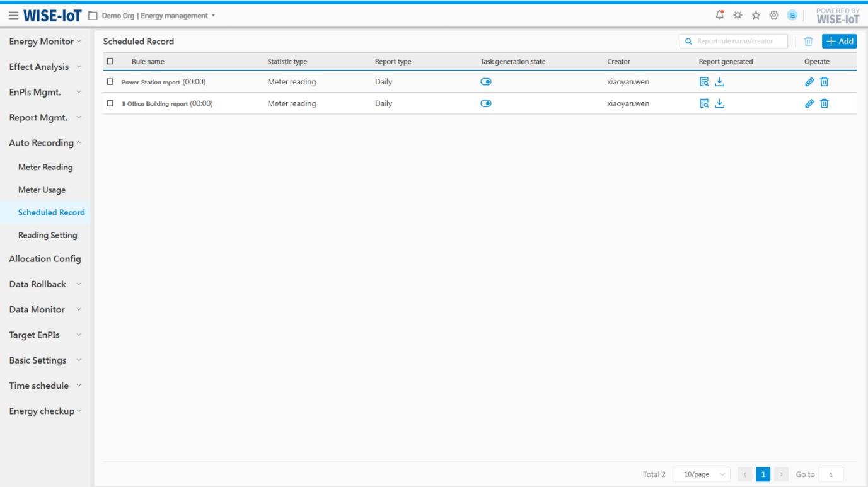This screenshot has width=868, height=487.
Task: Toggle task generation for Power Station report
Action: click(485, 82)
